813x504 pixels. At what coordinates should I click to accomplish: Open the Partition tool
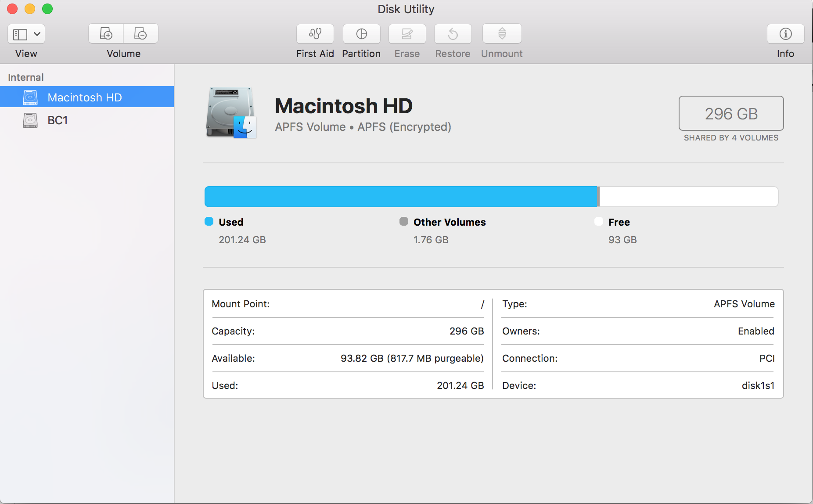361,34
